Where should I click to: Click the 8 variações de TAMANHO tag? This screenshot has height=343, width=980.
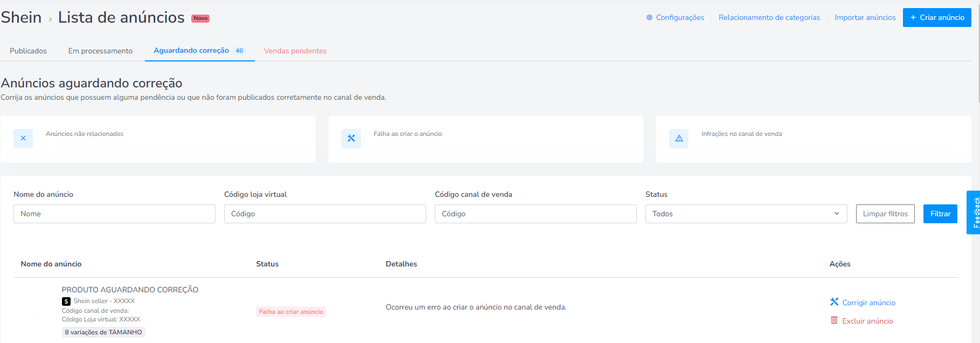coord(103,332)
